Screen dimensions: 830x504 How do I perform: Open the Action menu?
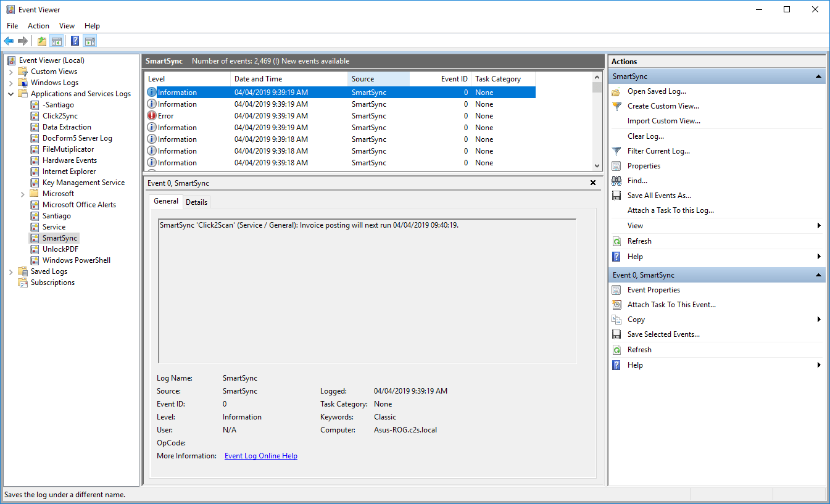[x=38, y=26]
